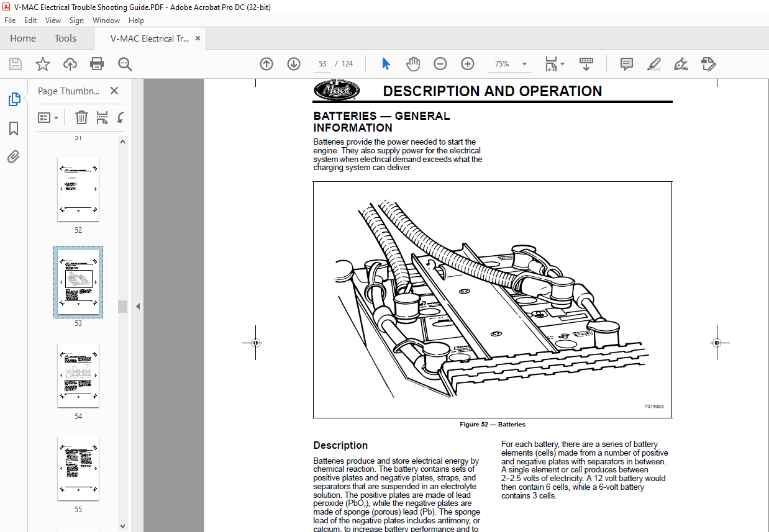
Task: Select page 52 thumbnail
Action: [x=78, y=189]
